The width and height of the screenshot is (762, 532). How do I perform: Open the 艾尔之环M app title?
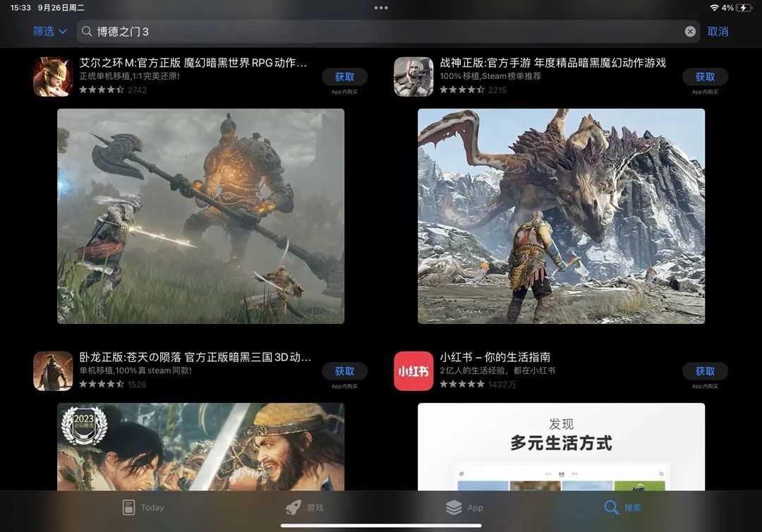coord(193,63)
